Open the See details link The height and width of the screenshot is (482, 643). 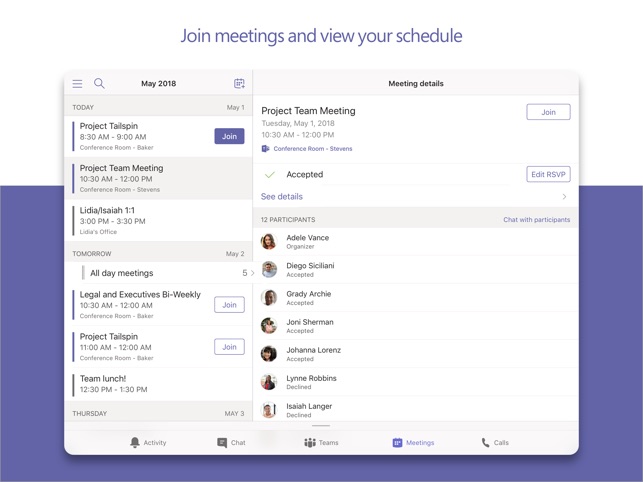click(x=282, y=196)
